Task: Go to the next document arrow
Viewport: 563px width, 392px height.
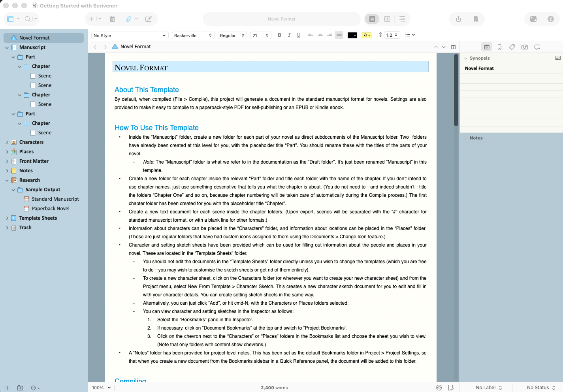Action: tap(444, 47)
